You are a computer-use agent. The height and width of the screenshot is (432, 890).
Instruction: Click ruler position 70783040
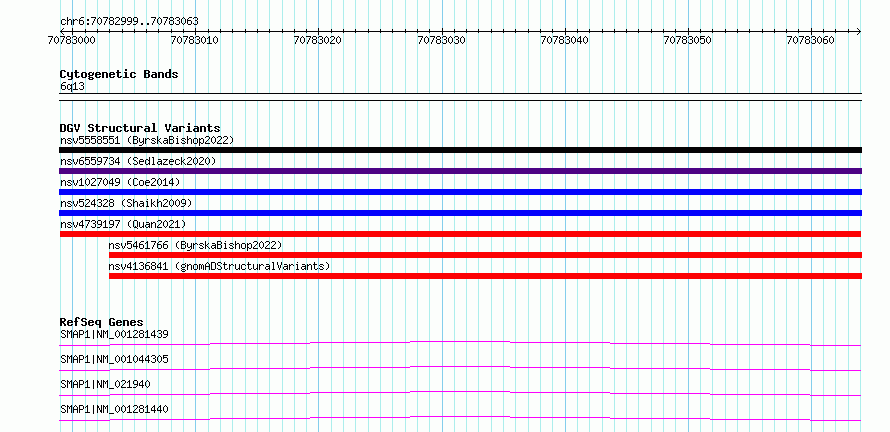coord(565,41)
